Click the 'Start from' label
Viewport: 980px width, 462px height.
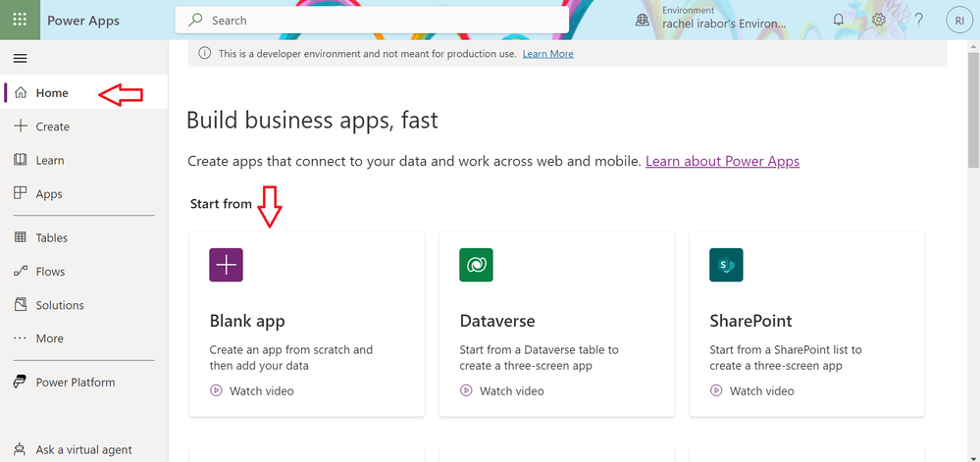coord(222,204)
